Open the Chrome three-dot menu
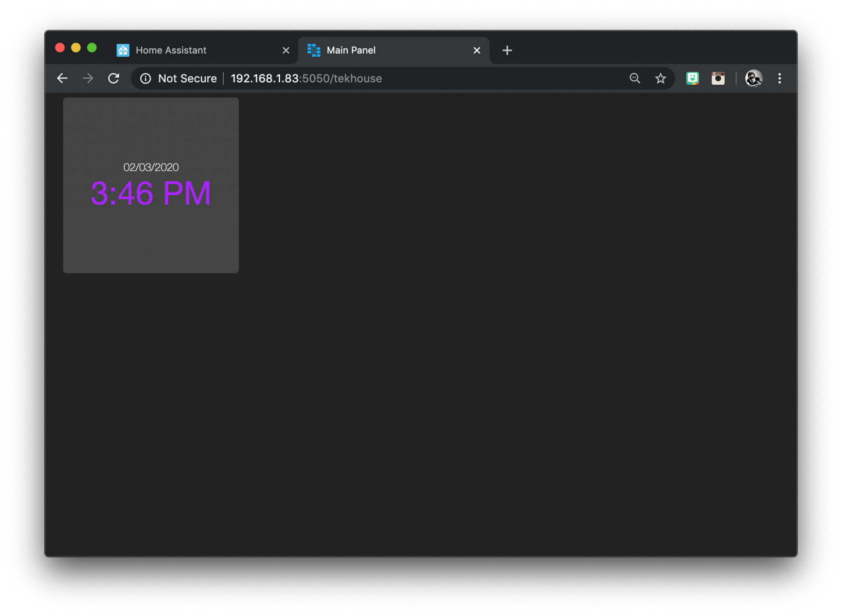Image resolution: width=842 pixels, height=616 pixels. 779,78
